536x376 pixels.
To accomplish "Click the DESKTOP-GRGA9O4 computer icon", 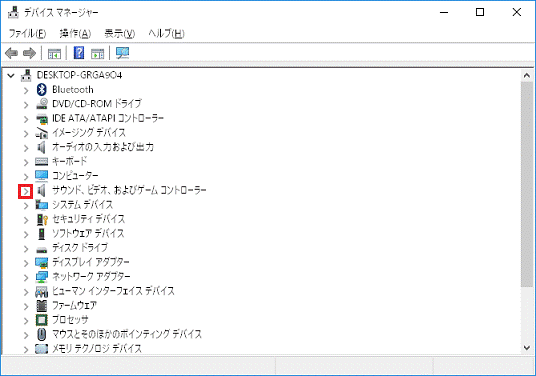I will (26, 75).
